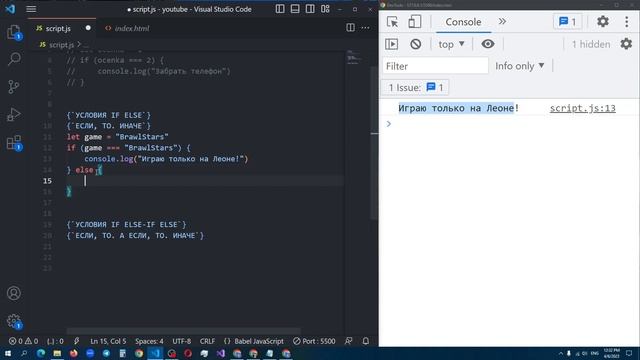This screenshot has height=360, width=640.
Task: Split the editor to the right
Action: point(350,28)
